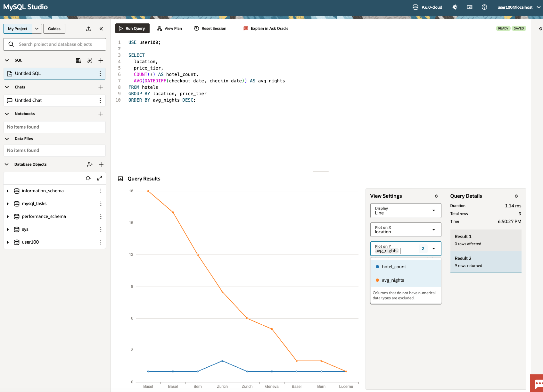Screen dimensions: 543x392
Task: Open options for performance_schema
Action: click(x=101, y=217)
